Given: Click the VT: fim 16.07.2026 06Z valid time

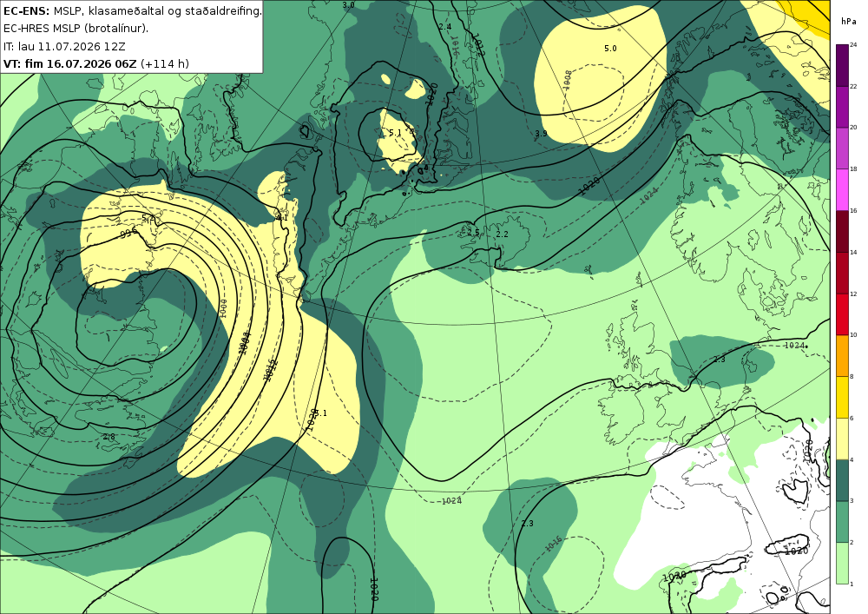Looking at the screenshot, I should [69, 63].
